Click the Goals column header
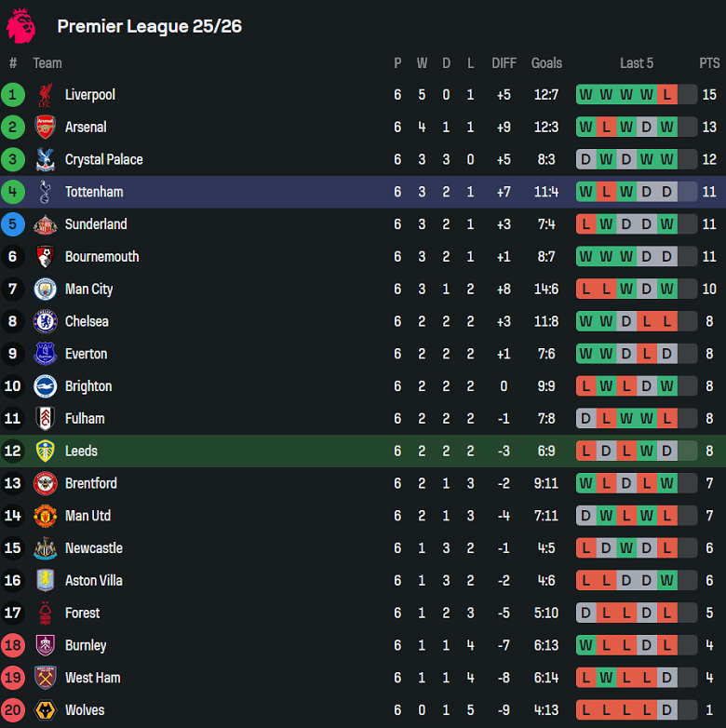The width and height of the screenshot is (726, 728). (x=546, y=63)
